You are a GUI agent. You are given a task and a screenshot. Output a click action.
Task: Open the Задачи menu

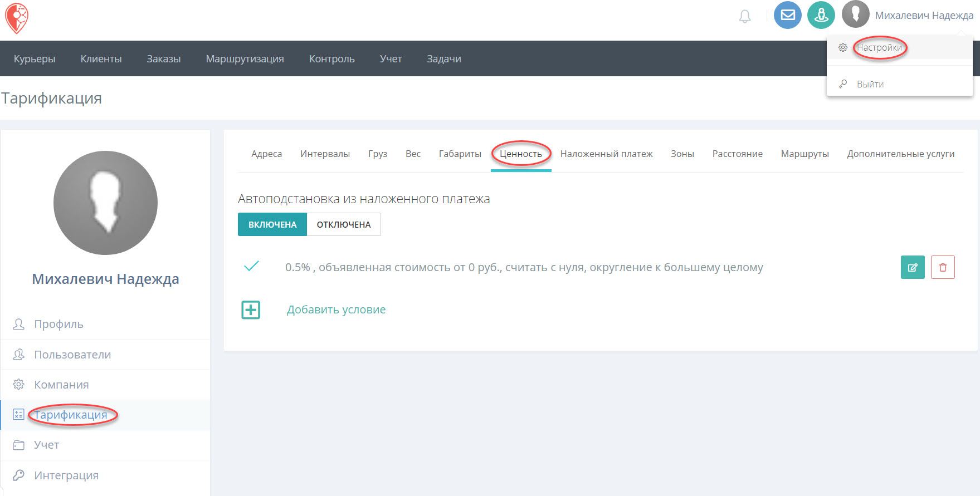[x=444, y=58]
